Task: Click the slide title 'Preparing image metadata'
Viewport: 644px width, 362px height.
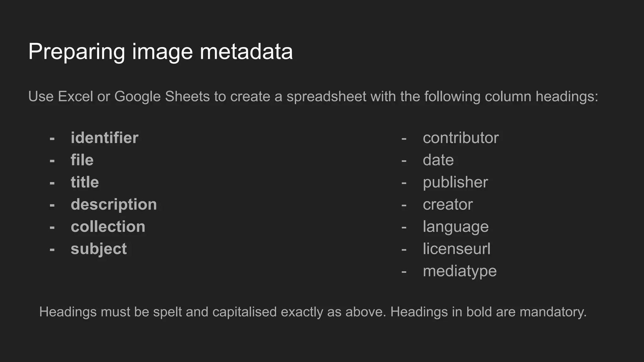Action: [x=160, y=52]
